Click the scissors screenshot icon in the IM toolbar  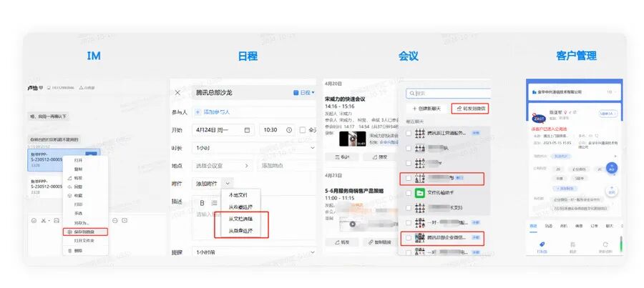(x=43, y=221)
